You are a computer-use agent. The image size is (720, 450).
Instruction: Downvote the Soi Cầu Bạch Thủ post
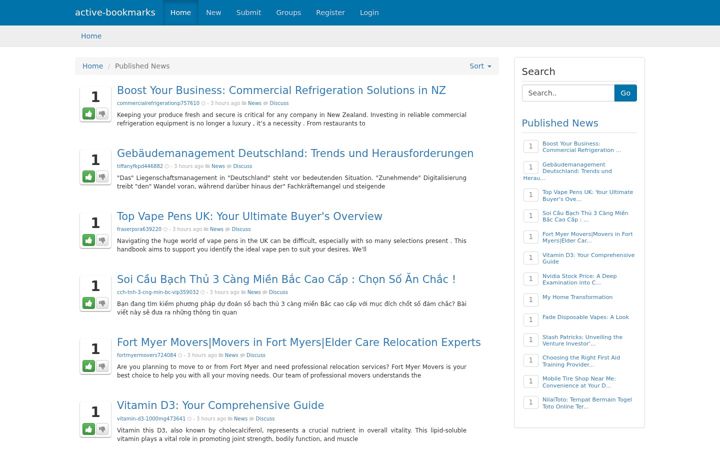[x=102, y=303]
